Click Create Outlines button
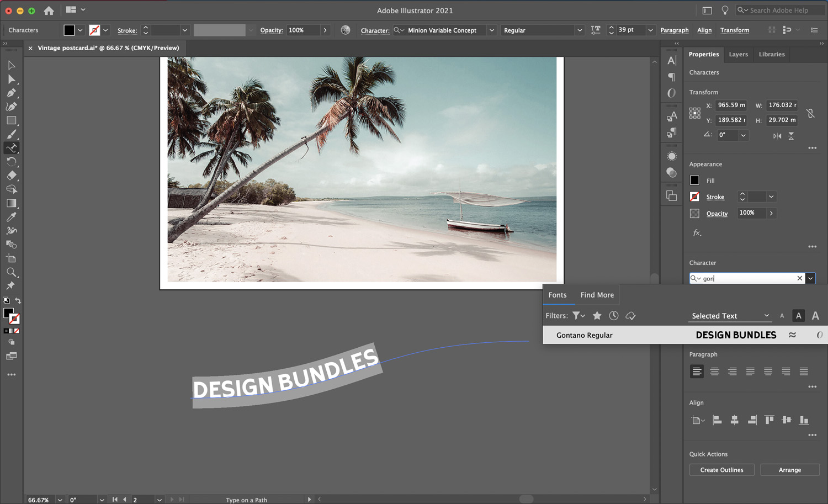Viewport: 828px width, 504px height. 721,470
